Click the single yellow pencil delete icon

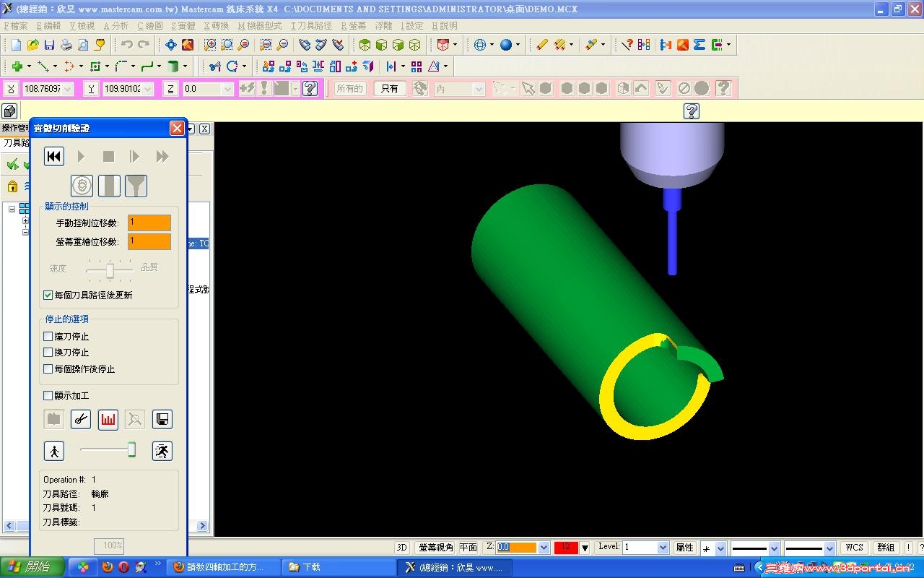click(542, 45)
